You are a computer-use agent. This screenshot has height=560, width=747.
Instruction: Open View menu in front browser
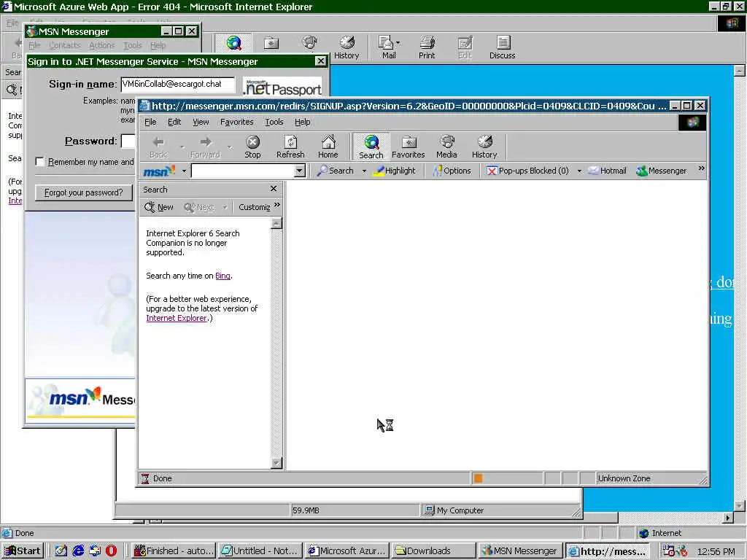coord(201,122)
